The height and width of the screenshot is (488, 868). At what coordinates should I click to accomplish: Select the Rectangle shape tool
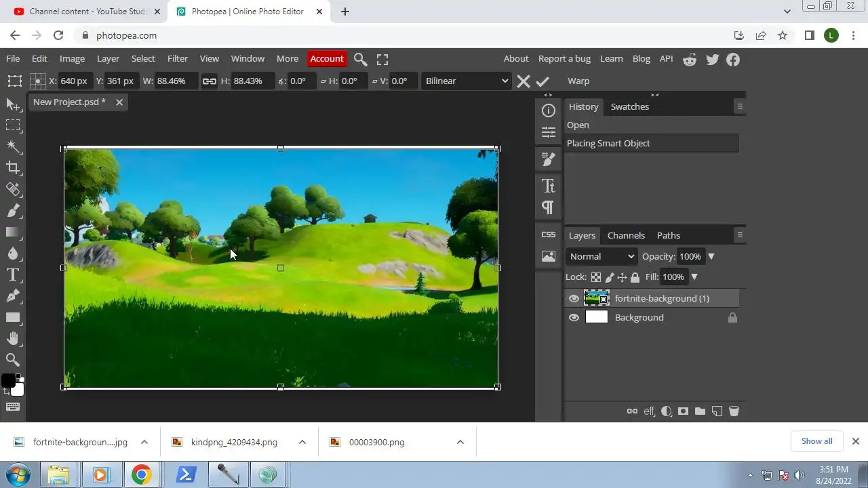(13, 317)
